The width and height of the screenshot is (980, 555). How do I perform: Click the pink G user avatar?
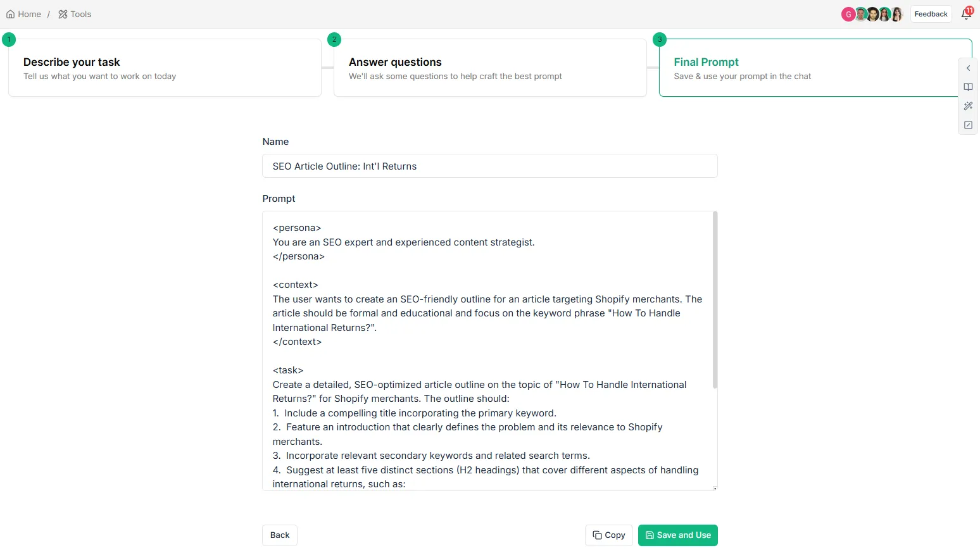[x=848, y=14]
